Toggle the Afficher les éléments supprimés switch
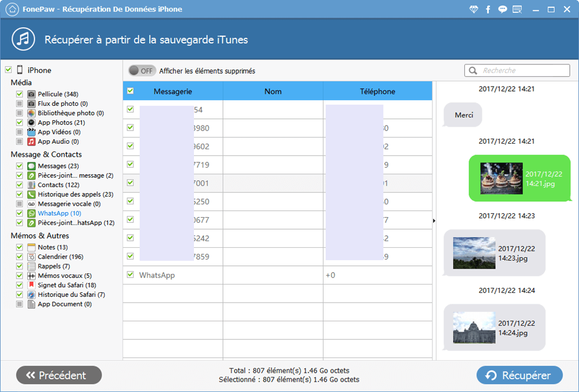579x392 pixels. (x=141, y=71)
